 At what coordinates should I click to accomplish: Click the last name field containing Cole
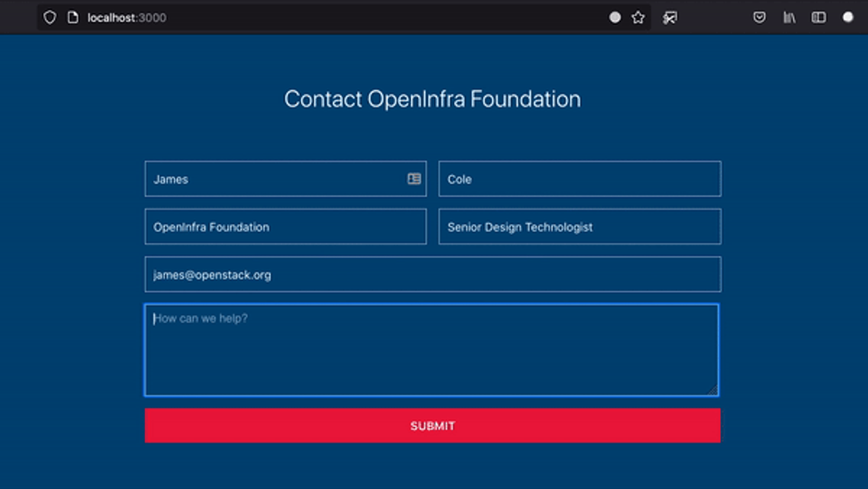coord(580,179)
